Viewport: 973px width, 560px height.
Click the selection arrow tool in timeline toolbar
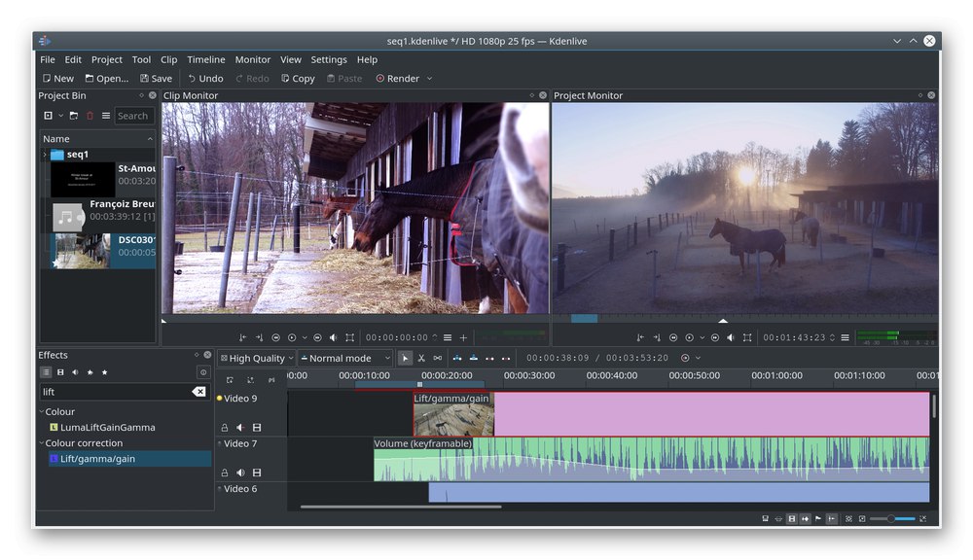point(406,359)
